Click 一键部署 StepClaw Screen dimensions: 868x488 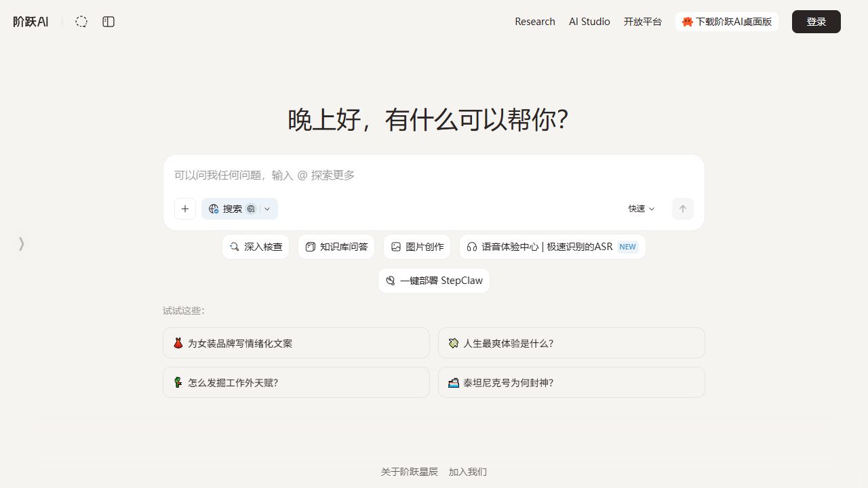[434, 281]
